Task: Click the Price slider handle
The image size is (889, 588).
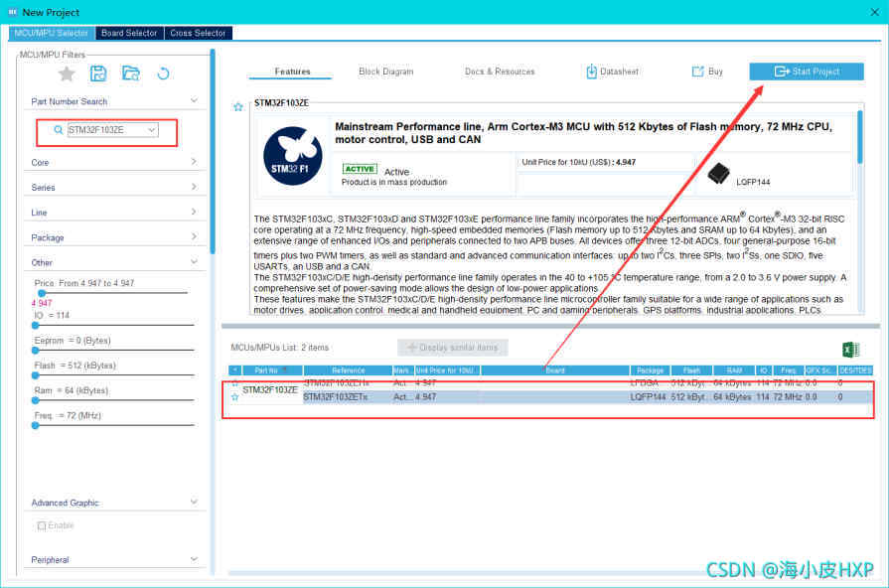Action: tap(42, 293)
